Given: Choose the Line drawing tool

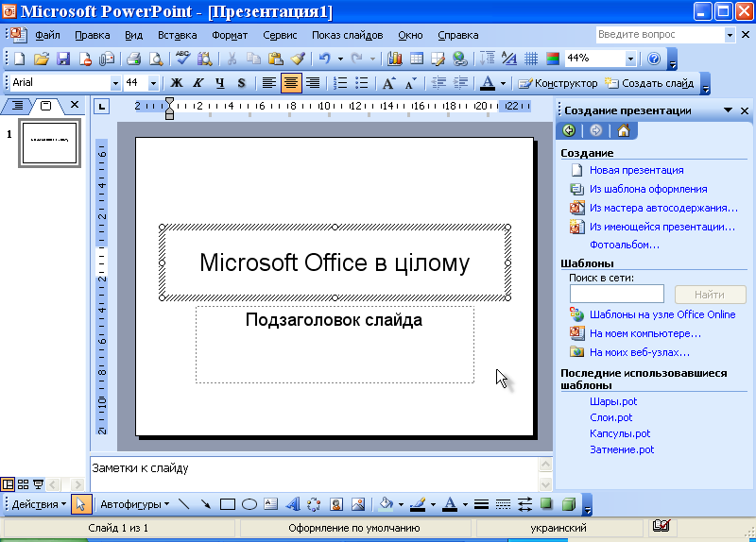Looking at the screenshot, I should point(183,504).
